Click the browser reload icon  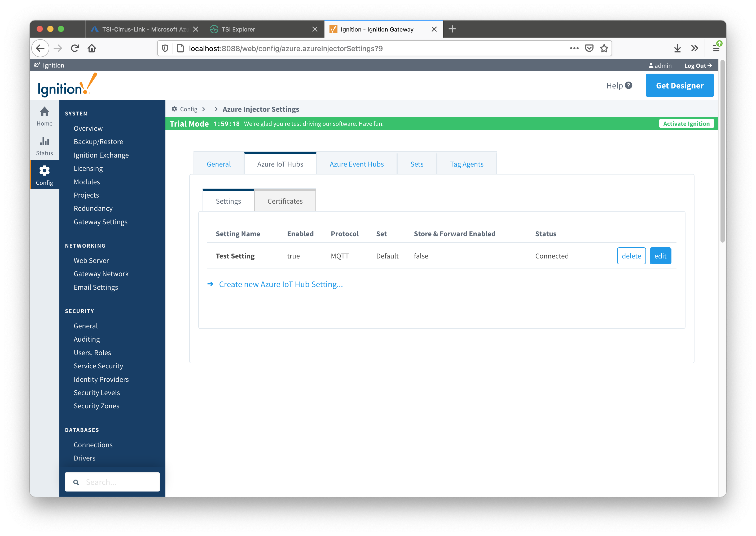click(75, 48)
